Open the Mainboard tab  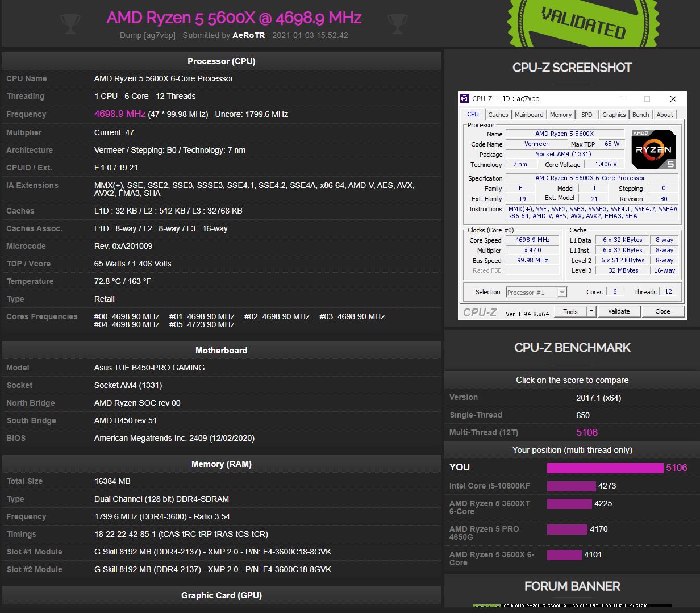click(529, 115)
